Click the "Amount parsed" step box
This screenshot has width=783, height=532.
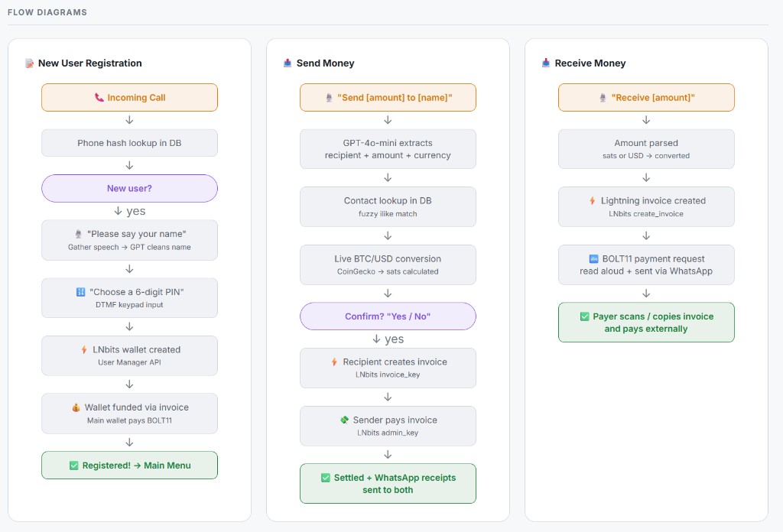646,149
